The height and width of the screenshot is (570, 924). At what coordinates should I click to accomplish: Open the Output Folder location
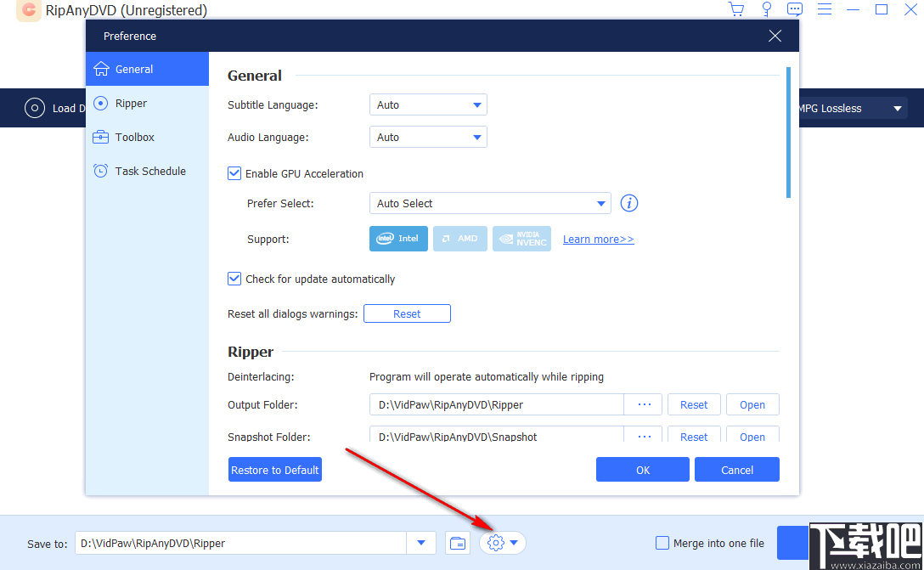(752, 405)
